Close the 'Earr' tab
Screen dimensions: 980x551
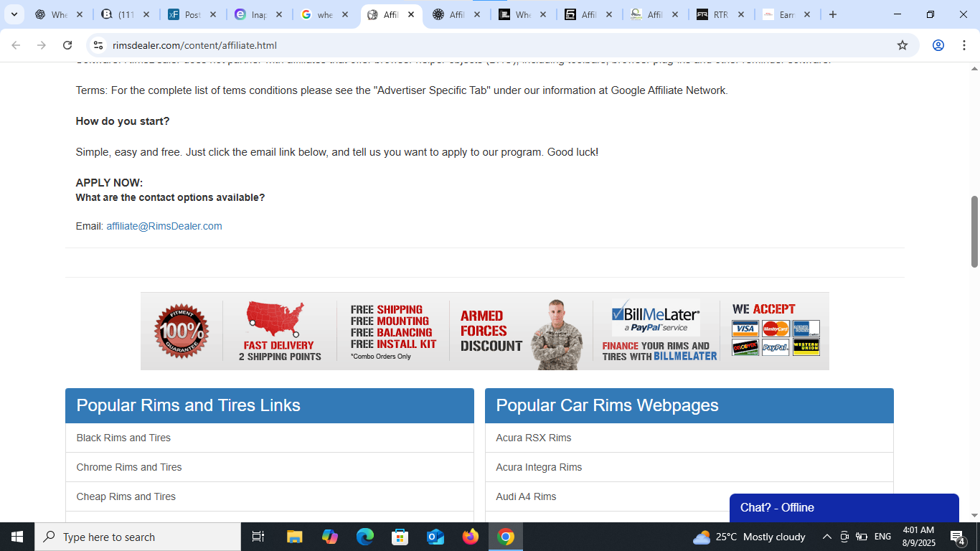click(807, 14)
